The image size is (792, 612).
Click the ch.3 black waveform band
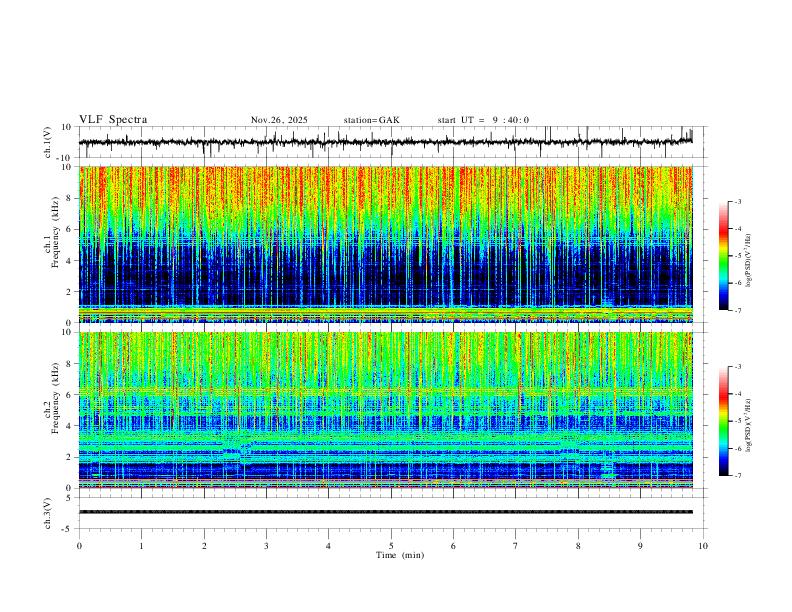pos(385,512)
